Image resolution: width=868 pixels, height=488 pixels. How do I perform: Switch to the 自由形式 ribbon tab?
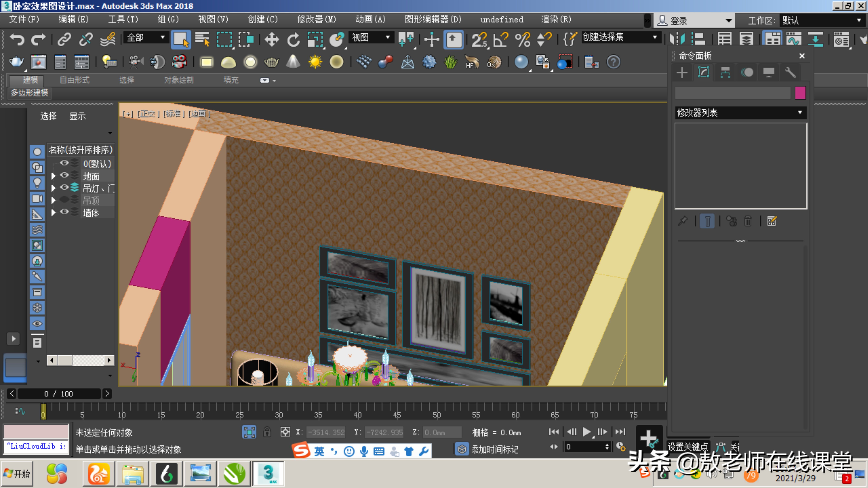[x=74, y=80]
